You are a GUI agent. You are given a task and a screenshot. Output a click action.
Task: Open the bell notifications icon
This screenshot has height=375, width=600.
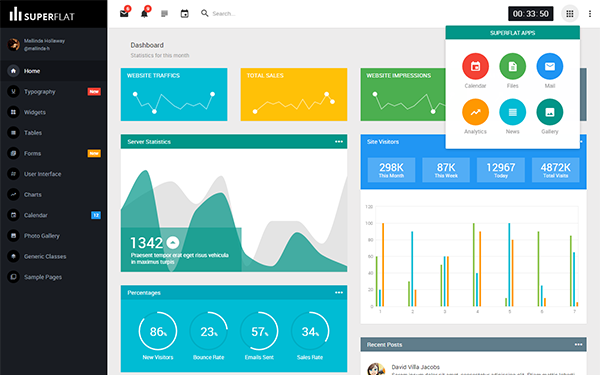click(144, 13)
